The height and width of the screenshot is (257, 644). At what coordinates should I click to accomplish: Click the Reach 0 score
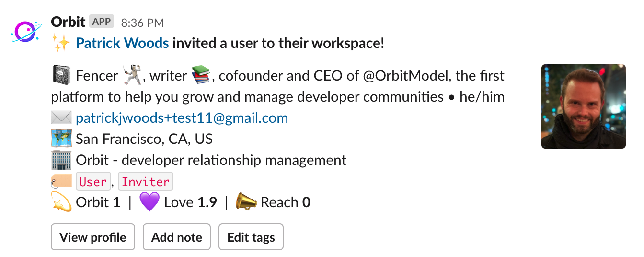pyautogui.click(x=286, y=202)
